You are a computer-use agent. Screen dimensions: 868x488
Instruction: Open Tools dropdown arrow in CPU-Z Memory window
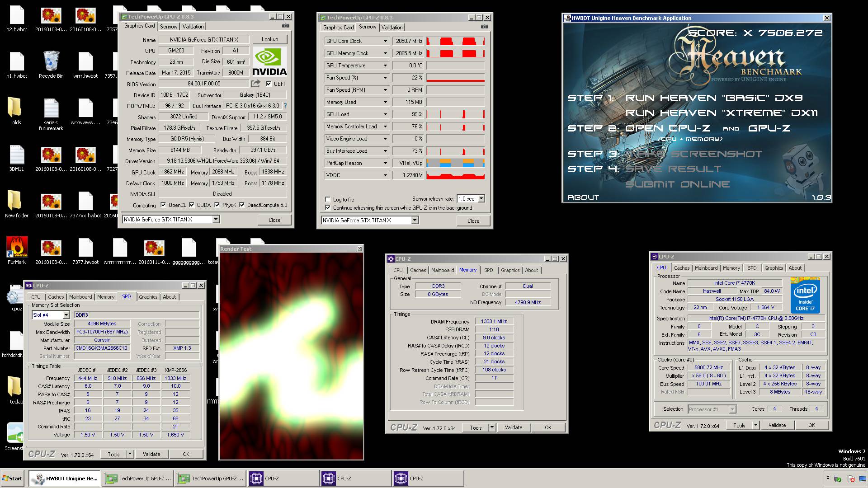click(492, 427)
